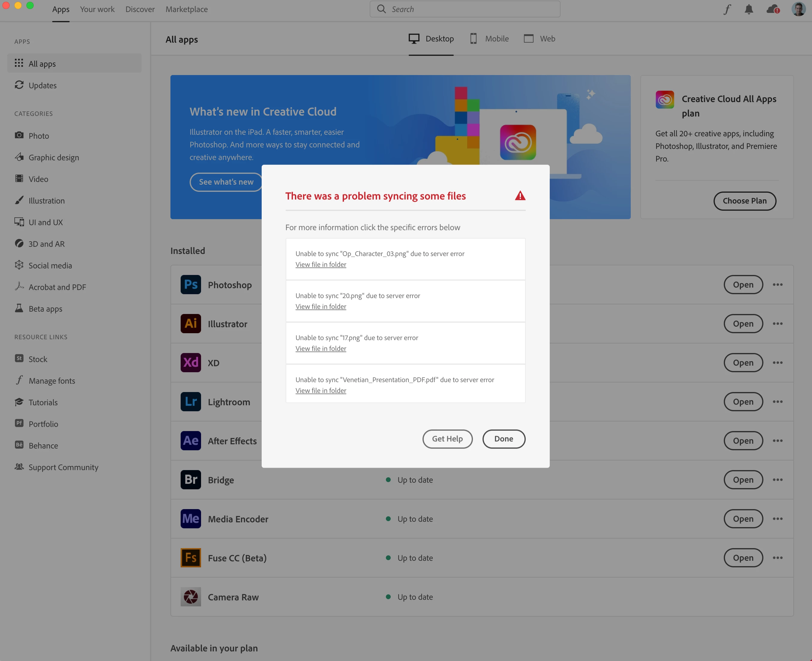
Task: Open more options for Photoshop
Action: click(x=777, y=285)
